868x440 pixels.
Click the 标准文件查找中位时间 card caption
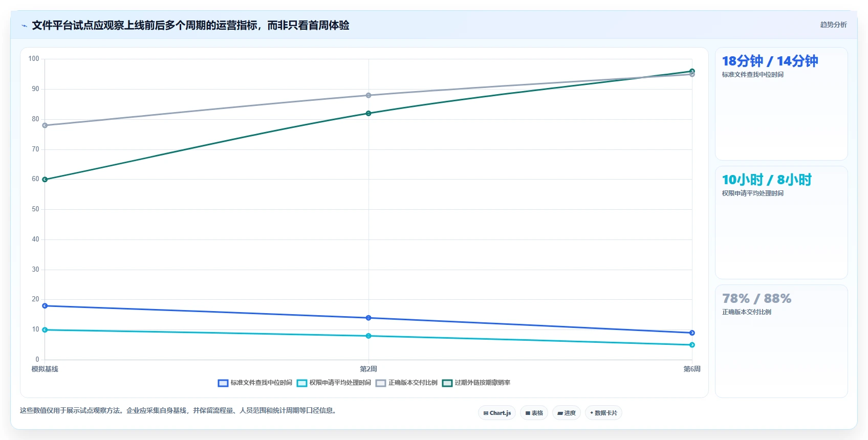[x=752, y=75]
